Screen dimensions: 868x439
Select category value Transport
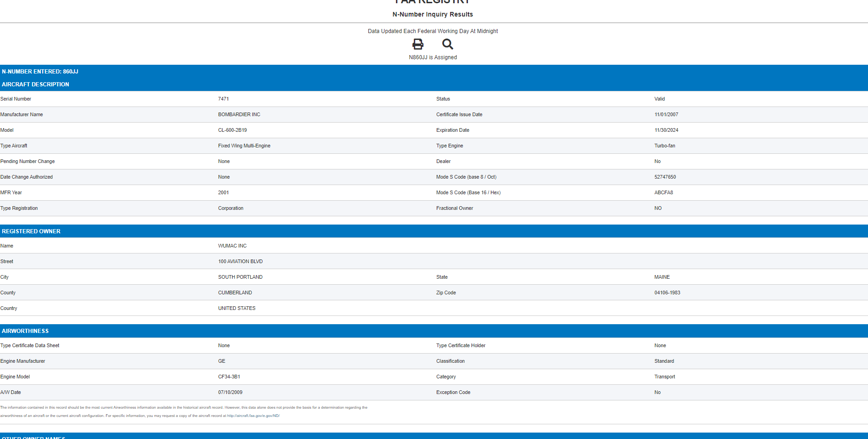click(x=665, y=377)
